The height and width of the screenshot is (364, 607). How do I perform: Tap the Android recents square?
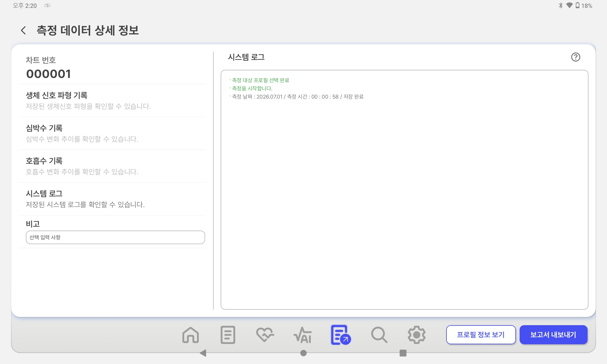pyautogui.click(x=403, y=353)
